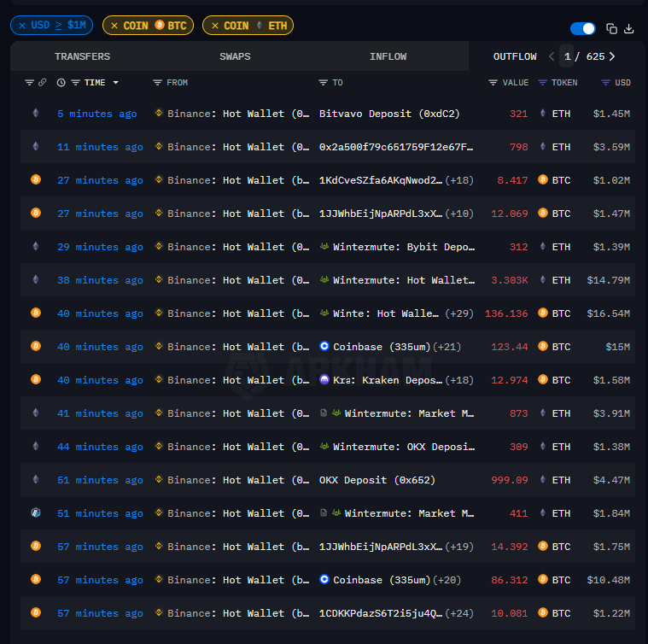Viewport: 648px width, 644px height.
Task: Expand the (+24) recipients badge
Action: (459, 613)
